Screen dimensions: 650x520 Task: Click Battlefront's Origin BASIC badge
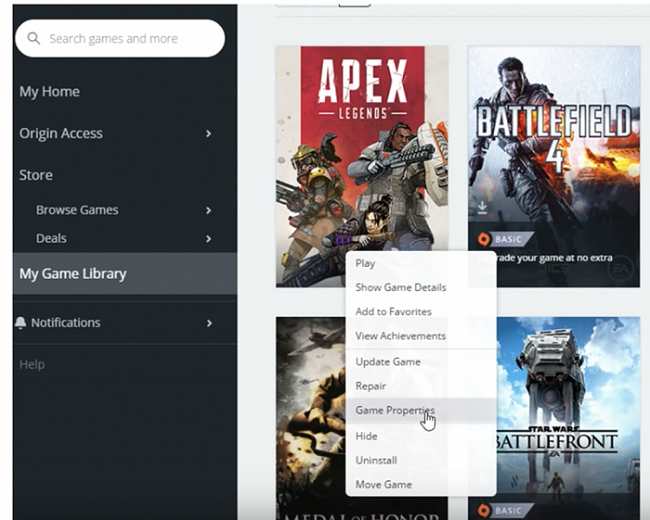(x=505, y=510)
